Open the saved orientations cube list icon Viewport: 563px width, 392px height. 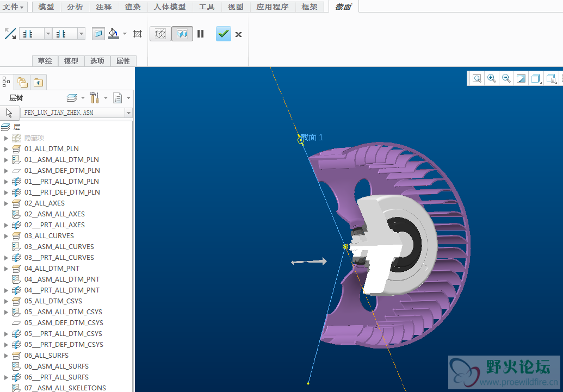(x=551, y=78)
